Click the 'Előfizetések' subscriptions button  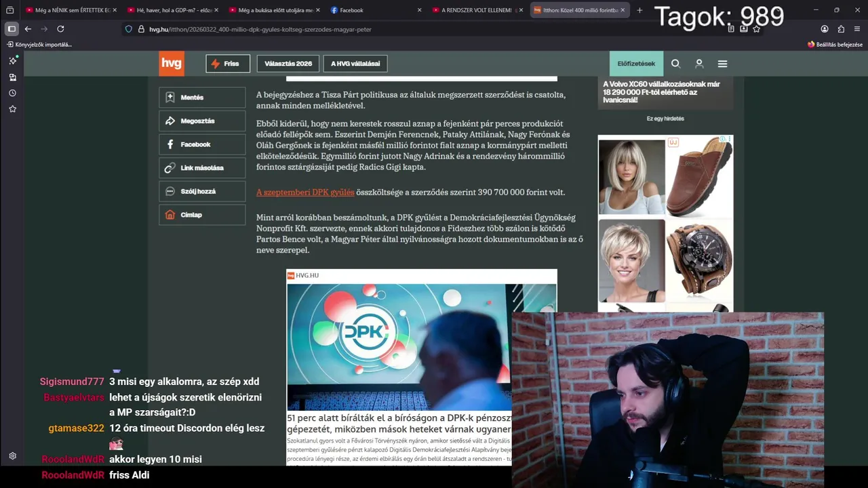click(636, 64)
